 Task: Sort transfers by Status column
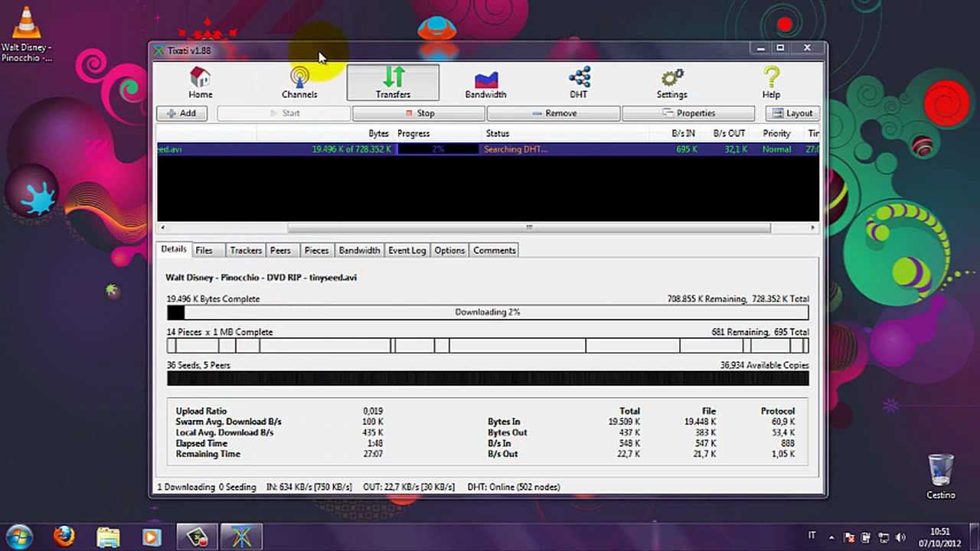[x=498, y=133]
